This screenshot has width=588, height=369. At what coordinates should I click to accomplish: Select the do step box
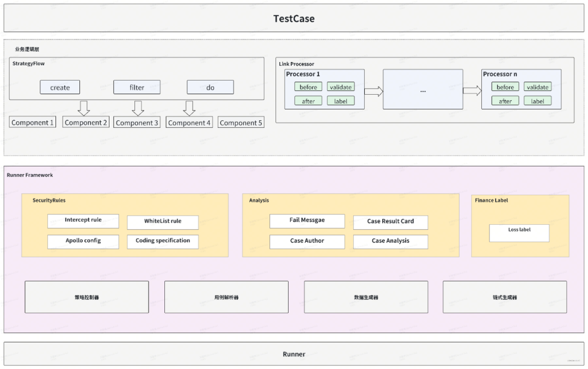pos(210,87)
